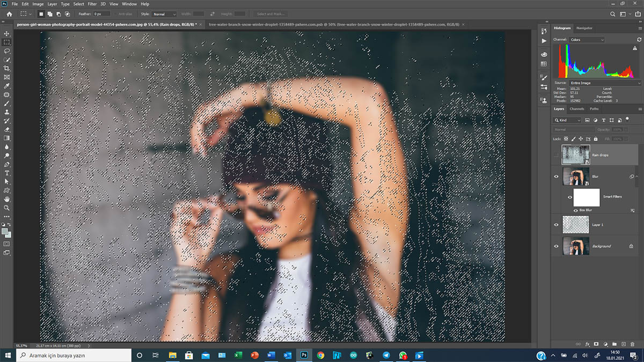Click the foreground color swatch
The image size is (644, 362).
point(5,231)
